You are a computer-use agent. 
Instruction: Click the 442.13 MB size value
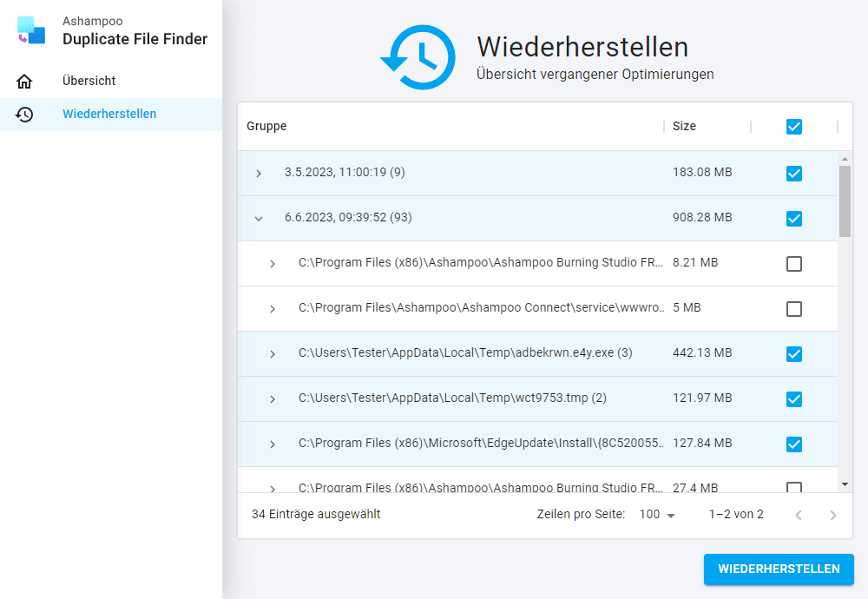[x=702, y=352]
